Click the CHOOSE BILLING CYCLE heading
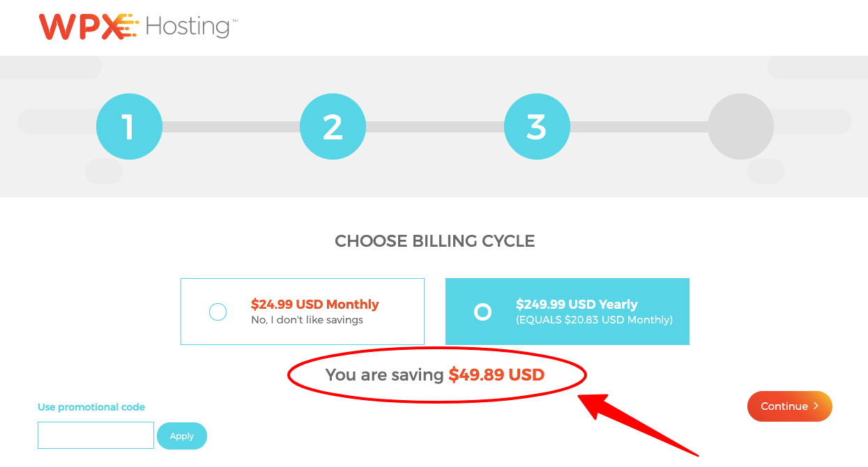Viewport: 868px width, 467px height. click(434, 240)
